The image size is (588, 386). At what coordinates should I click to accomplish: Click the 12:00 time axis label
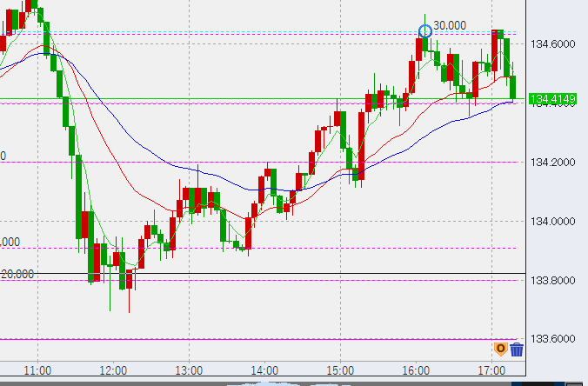point(114,369)
